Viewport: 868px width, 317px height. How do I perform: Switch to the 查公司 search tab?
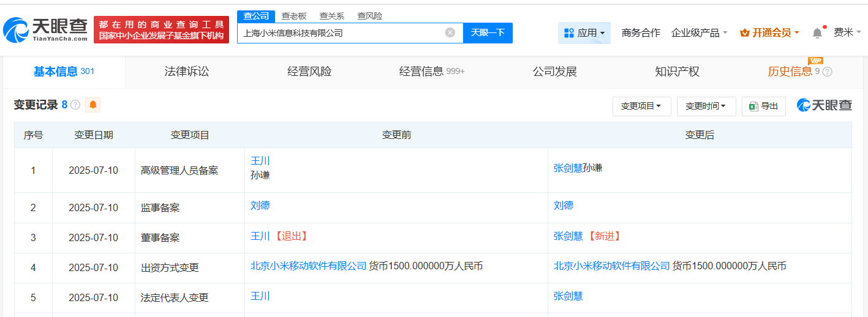pyautogui.click(x=256, y=16)
